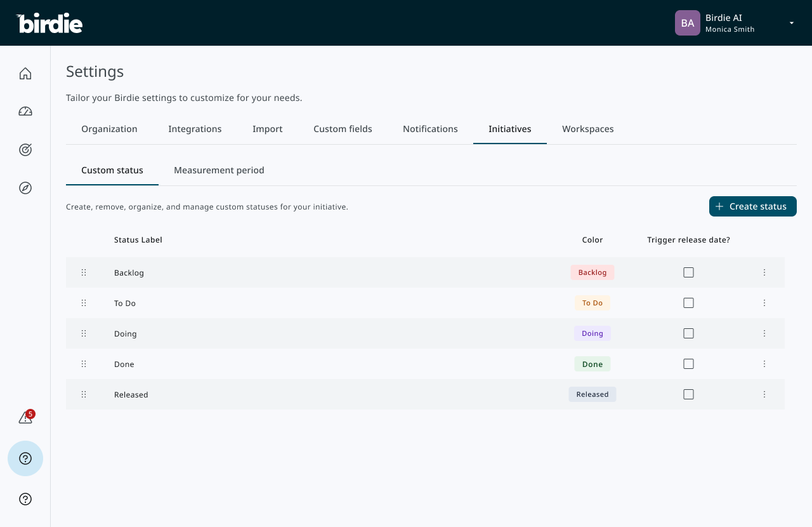Click the highlighted help circle icon
Screen dimensions: 812x527
(x=25, y=458)
